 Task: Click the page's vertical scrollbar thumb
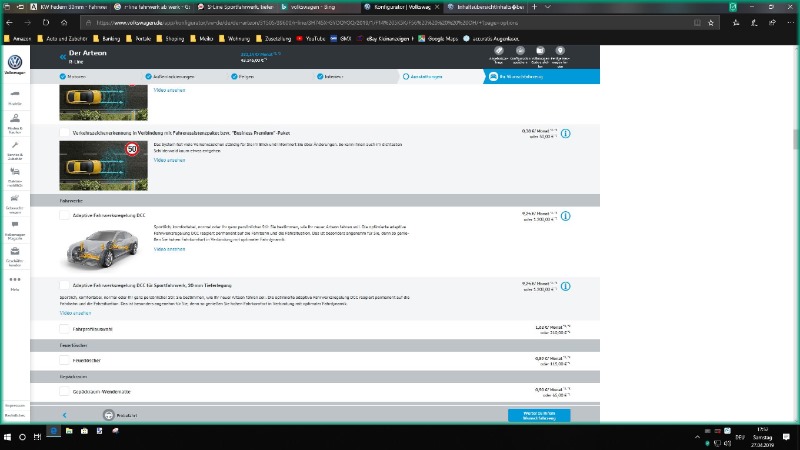click(x=796, y=140)
